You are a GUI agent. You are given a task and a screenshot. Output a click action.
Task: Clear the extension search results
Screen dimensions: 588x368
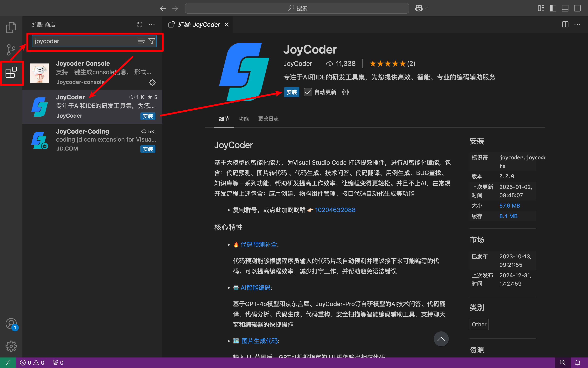(141, 41)
